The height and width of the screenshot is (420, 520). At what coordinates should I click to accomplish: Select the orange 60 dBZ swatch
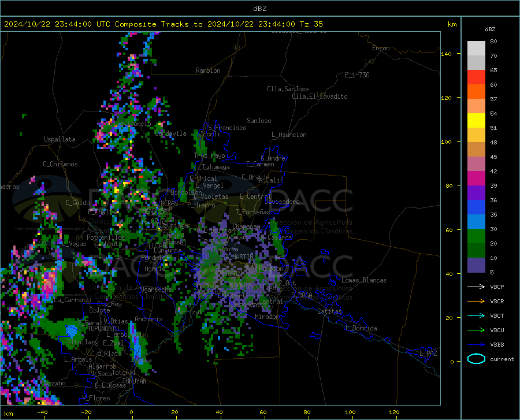point(476,91)
